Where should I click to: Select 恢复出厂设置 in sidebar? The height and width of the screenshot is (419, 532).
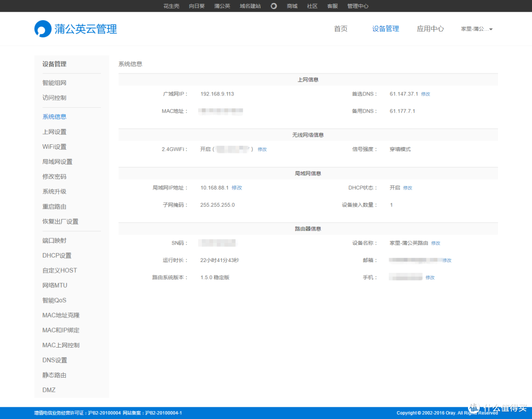(61, 222)
